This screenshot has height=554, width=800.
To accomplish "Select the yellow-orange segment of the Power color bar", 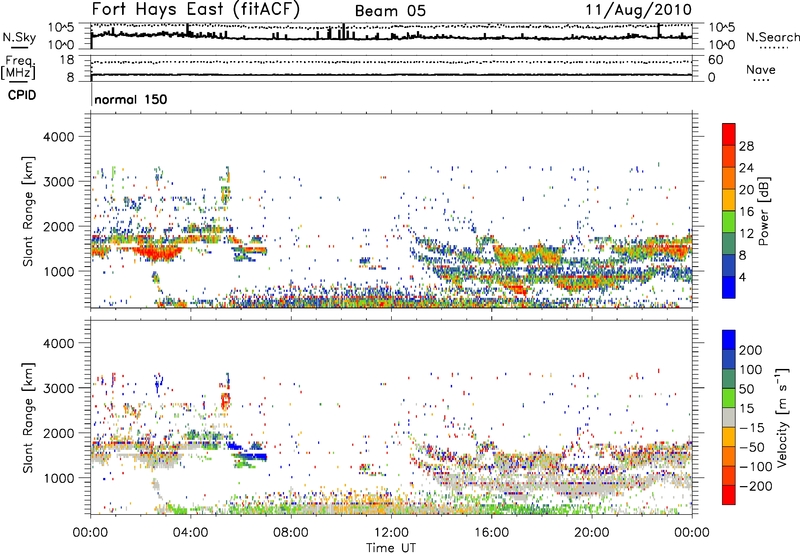I will (x=729, y=200).
